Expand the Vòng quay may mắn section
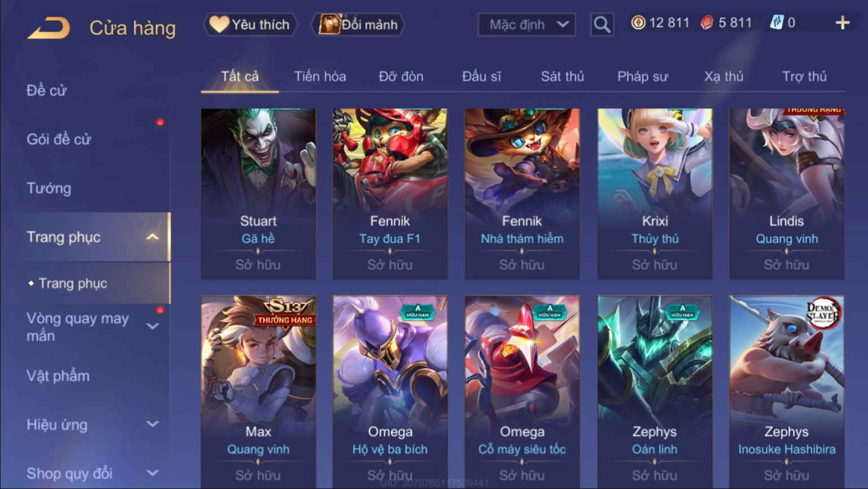This screenshot has height=489, width=868. tap(152, 326)
